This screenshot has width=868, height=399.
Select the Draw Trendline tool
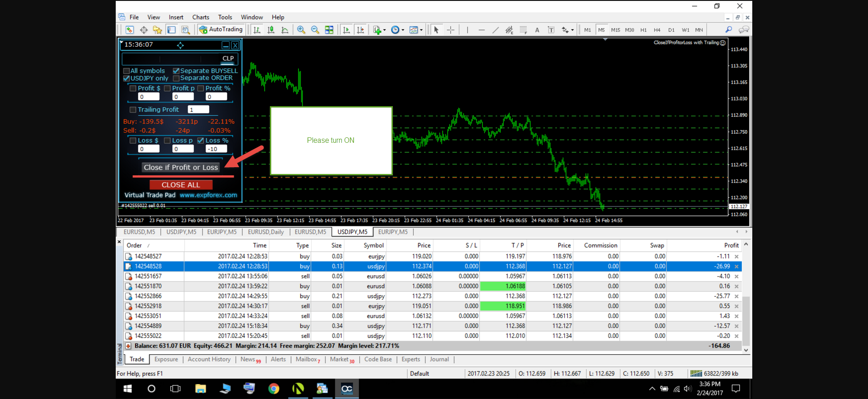coord(495,30)
